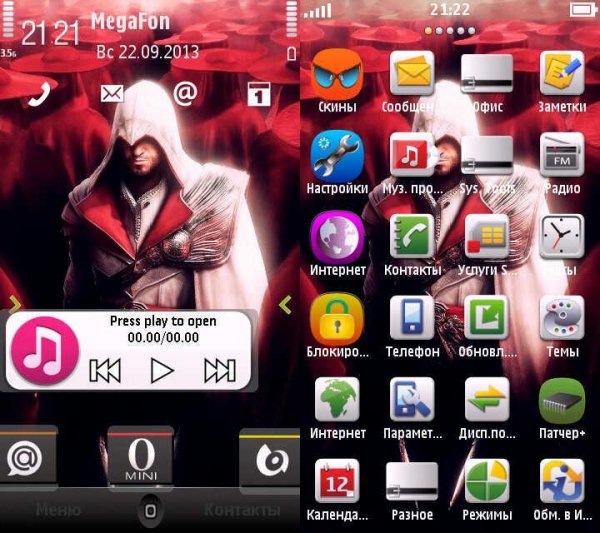Open Обм. в Интернете app
Image resolution: width=600 pixels, height=533 pixels.
pyautogui.click(x=562, y=481)
